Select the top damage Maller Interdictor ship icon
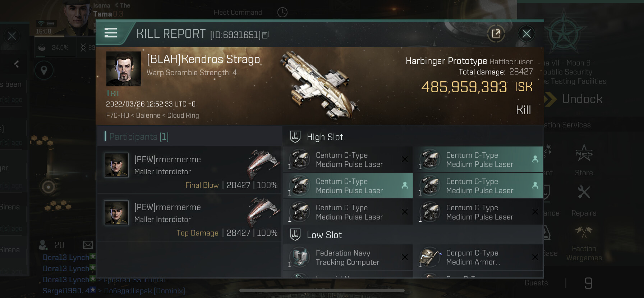The width and height of the screenshot is (644, 298). (263, 212)
